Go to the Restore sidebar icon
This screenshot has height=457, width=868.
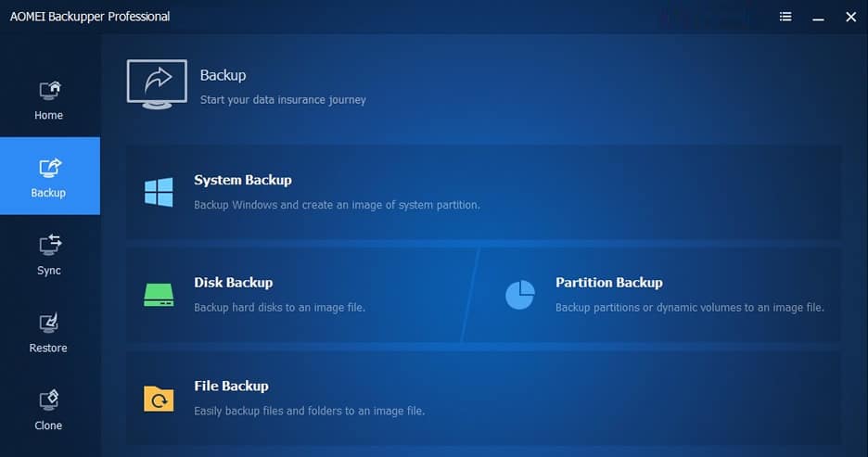[x=49, y=324]
